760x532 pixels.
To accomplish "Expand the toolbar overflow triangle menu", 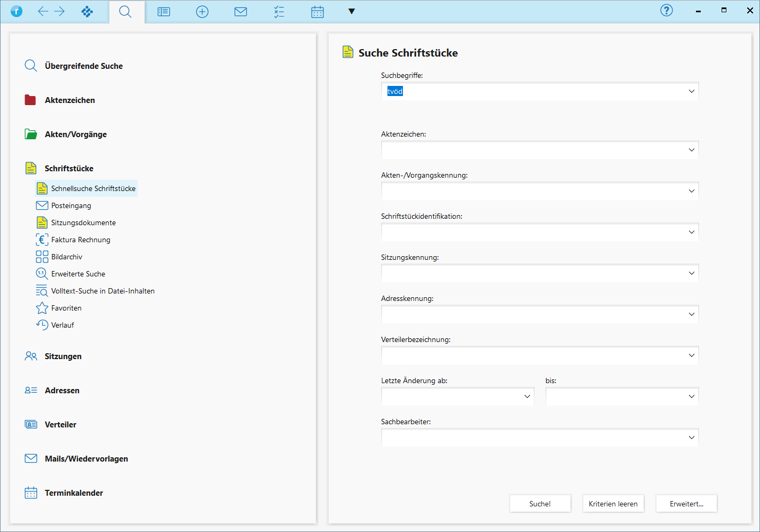I will [352, 11].
